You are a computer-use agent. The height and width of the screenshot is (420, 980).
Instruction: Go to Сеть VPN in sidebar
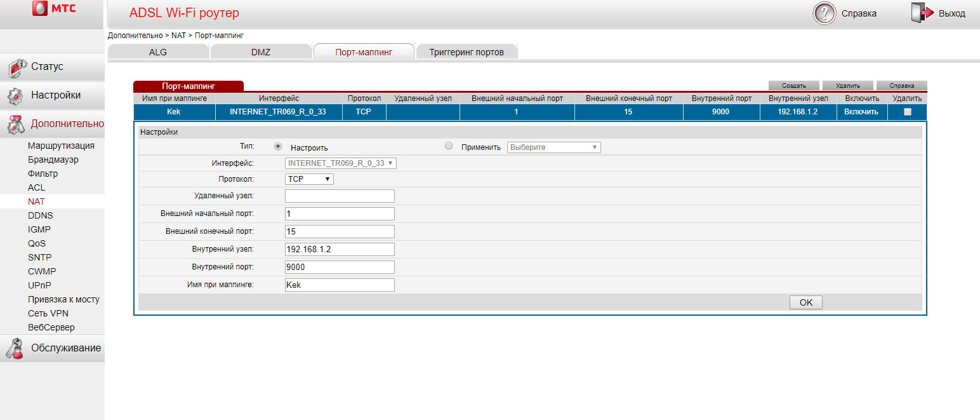pyautogui.click(x=48, y=313)
